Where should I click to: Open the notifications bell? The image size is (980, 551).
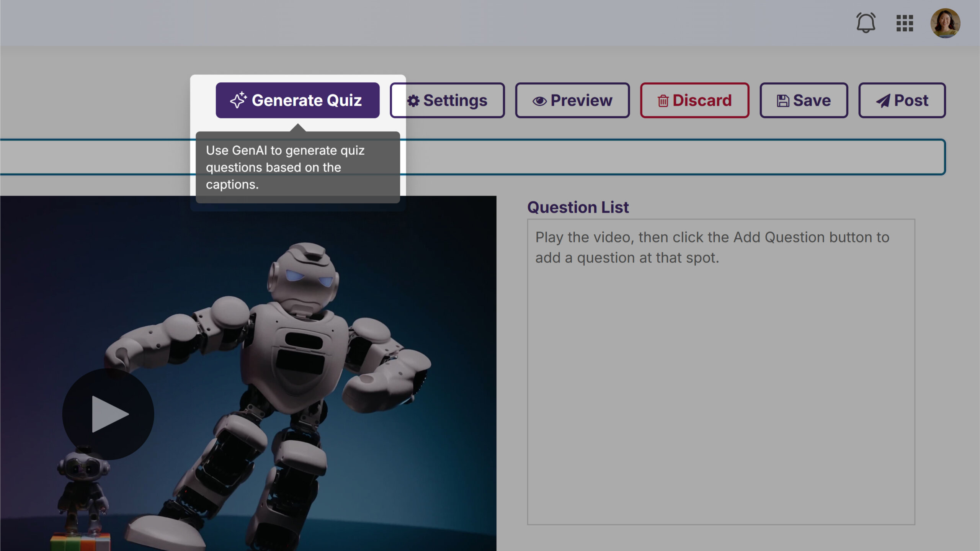click(x=866, y=23)
